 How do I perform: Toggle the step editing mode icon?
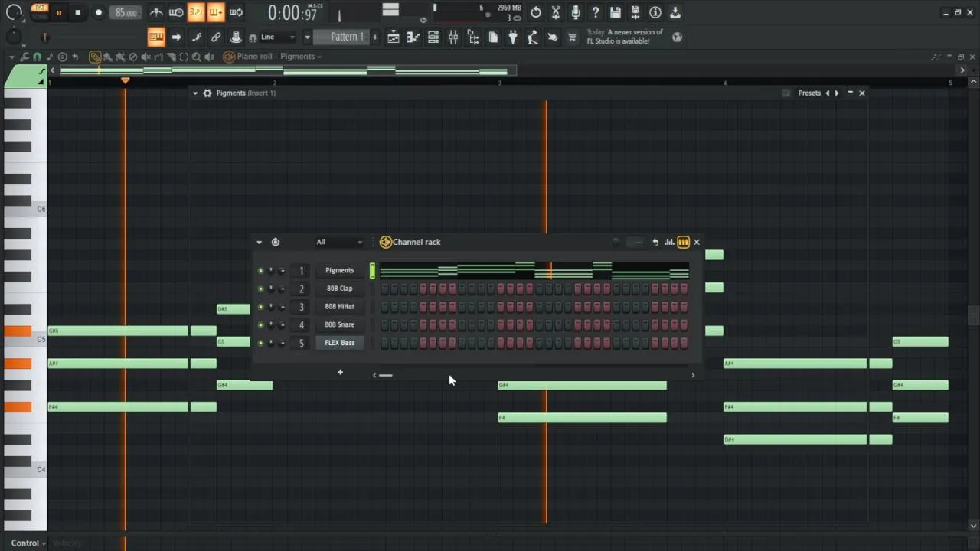click(x=196, y=37)
